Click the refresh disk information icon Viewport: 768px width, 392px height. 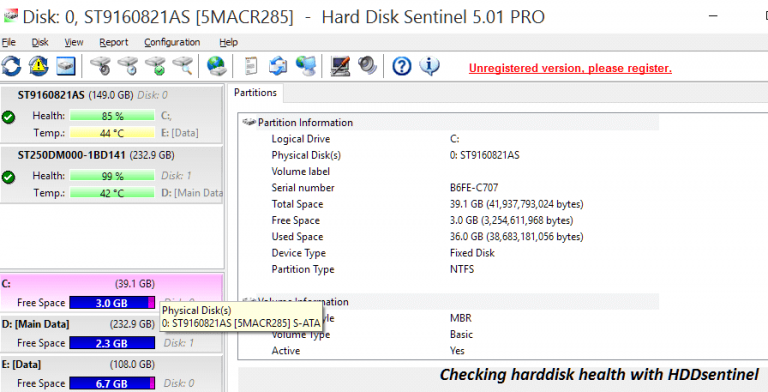click(x=11, y=66)
